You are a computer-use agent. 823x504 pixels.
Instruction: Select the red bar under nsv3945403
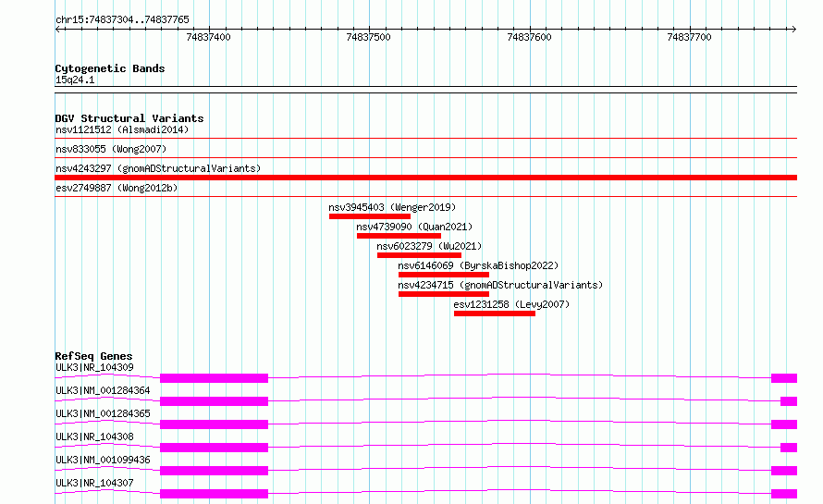pos(370,216)
